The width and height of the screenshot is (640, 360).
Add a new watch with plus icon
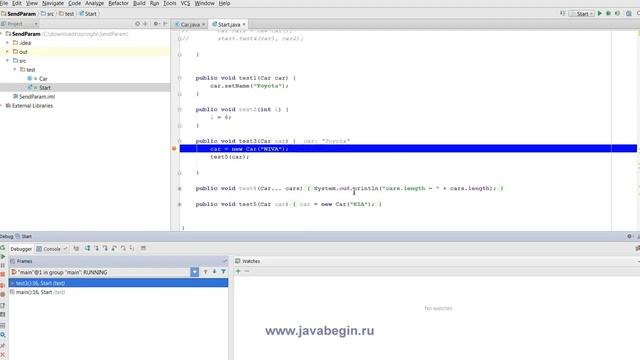238,271
